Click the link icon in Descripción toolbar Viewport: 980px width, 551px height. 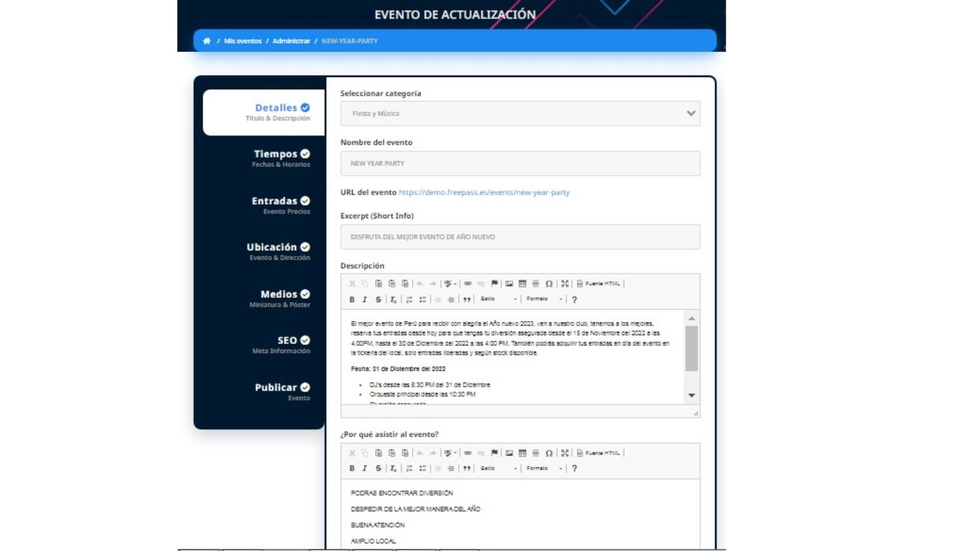(x=468, y=284)
